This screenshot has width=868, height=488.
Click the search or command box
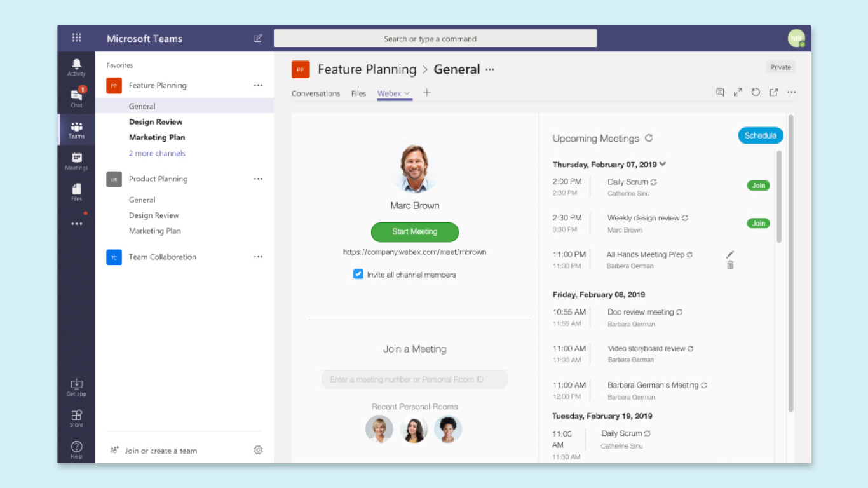coord(435,38)
